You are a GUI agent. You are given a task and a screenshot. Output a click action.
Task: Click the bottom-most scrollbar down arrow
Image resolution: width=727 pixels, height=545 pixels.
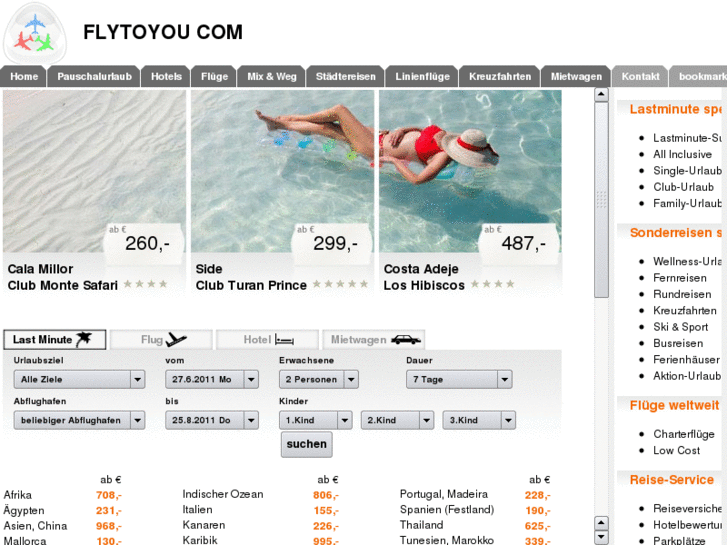601,538
